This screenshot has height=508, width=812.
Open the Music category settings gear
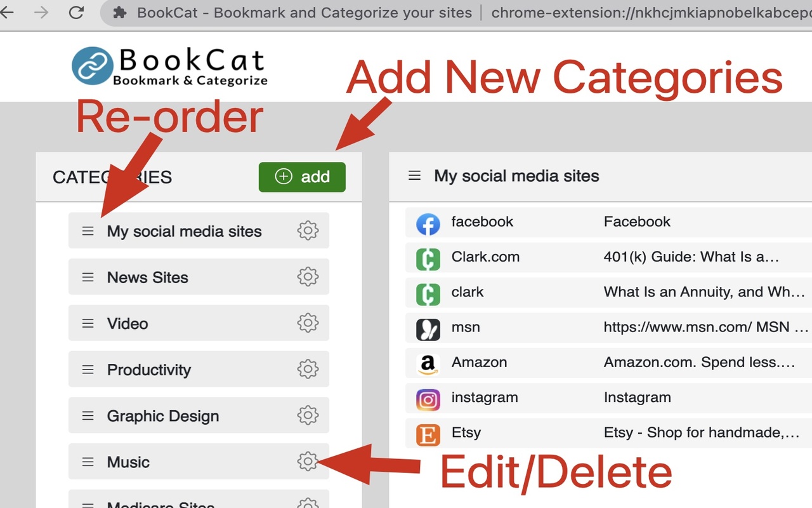click(x=308, y=462)
